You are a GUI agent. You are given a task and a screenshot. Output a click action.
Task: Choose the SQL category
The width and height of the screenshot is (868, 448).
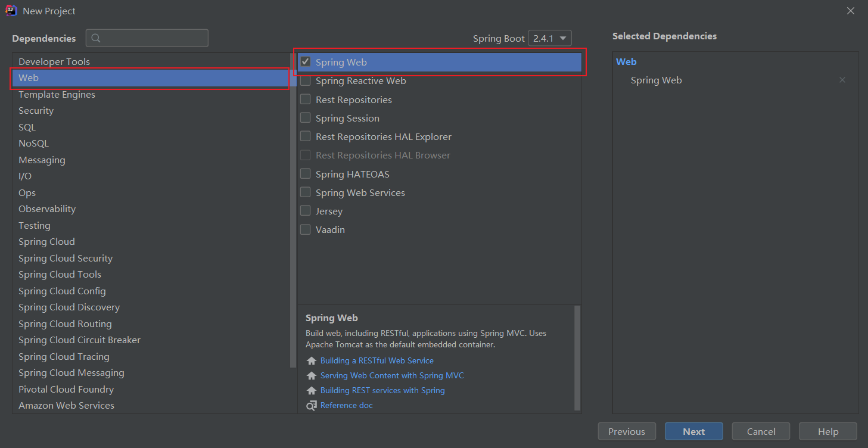click(151, 127)
